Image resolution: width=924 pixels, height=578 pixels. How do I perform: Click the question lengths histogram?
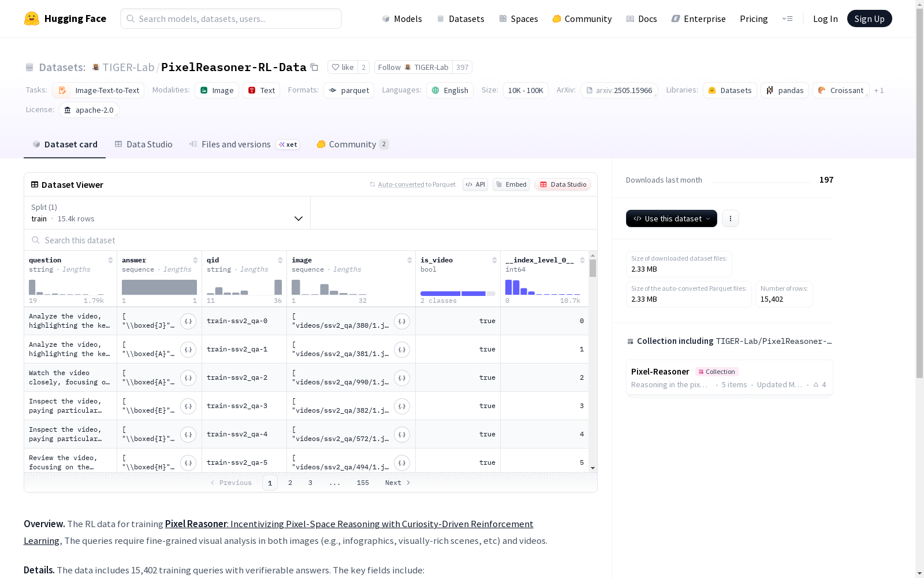(x=66, y=287)
